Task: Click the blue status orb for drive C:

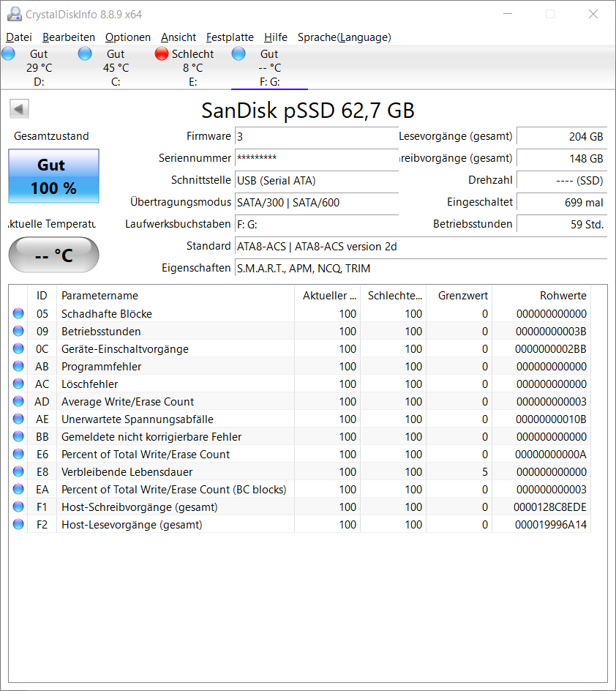Action: click(x=85, y=53)
